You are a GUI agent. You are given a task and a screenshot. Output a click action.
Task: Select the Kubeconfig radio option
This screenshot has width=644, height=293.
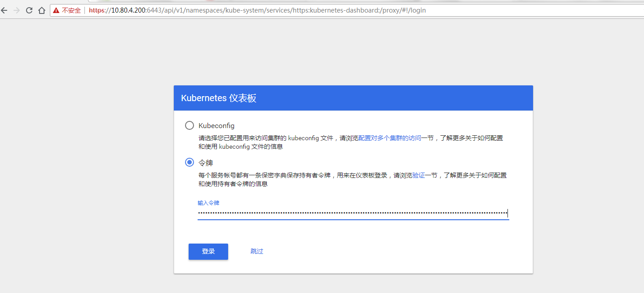click(190, 125)
